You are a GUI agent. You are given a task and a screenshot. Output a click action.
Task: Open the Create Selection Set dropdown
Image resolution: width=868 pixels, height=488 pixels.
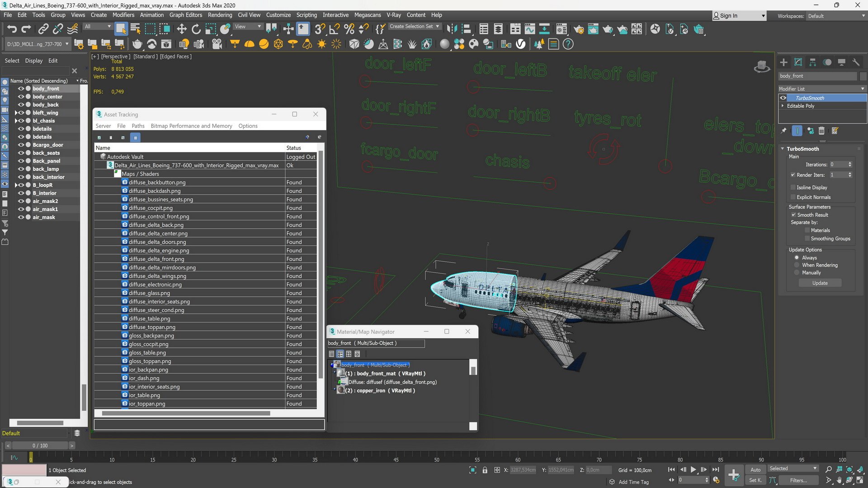pos(414,26)
